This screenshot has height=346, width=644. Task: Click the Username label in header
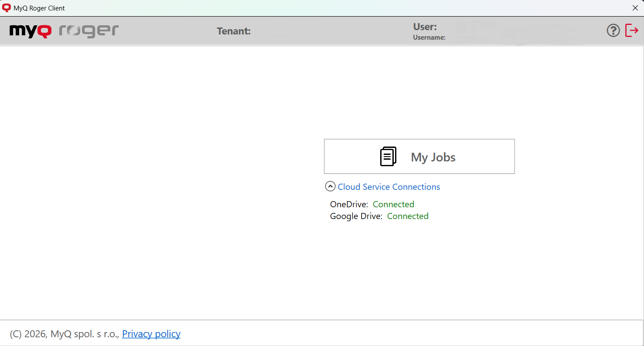pyautogui.click(x=429, y=38)
